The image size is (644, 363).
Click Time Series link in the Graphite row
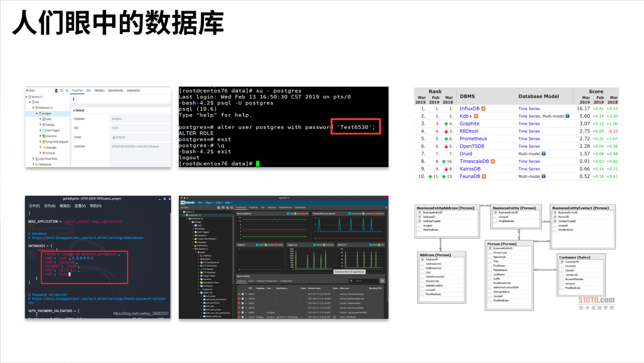tap(529, 124)
